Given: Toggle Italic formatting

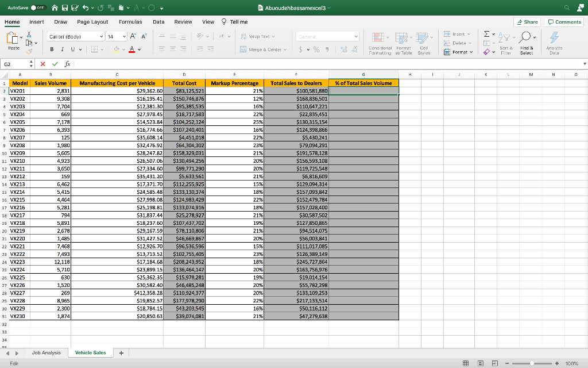Looking at the screenshot, I should [62, 49].
